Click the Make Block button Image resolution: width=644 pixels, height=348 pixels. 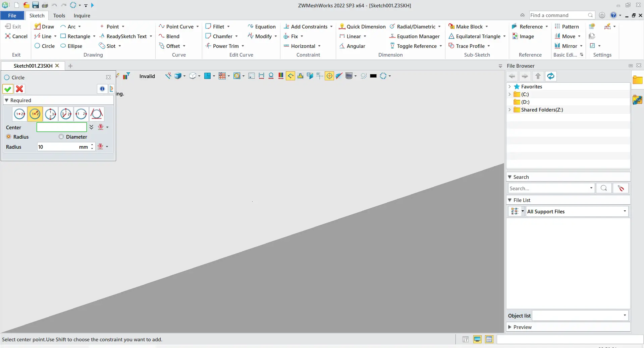tap(466, 26)
